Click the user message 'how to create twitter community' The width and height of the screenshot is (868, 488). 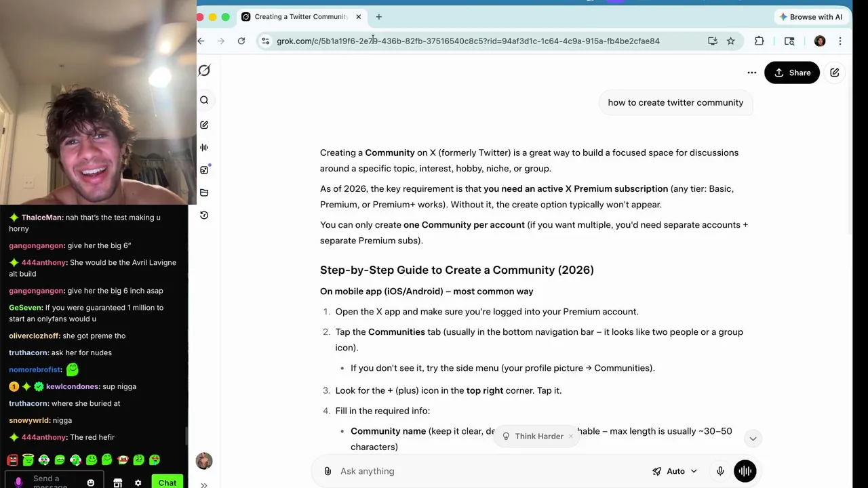pyautogui.click(x=675, y=102)
